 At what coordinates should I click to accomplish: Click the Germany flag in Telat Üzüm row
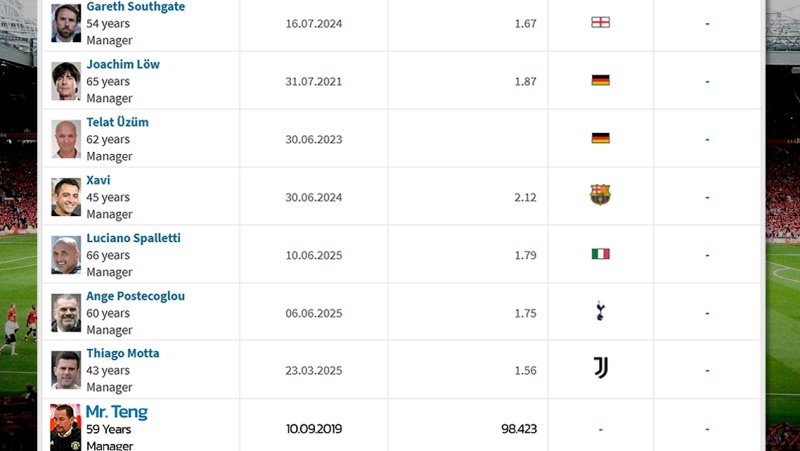601,138
